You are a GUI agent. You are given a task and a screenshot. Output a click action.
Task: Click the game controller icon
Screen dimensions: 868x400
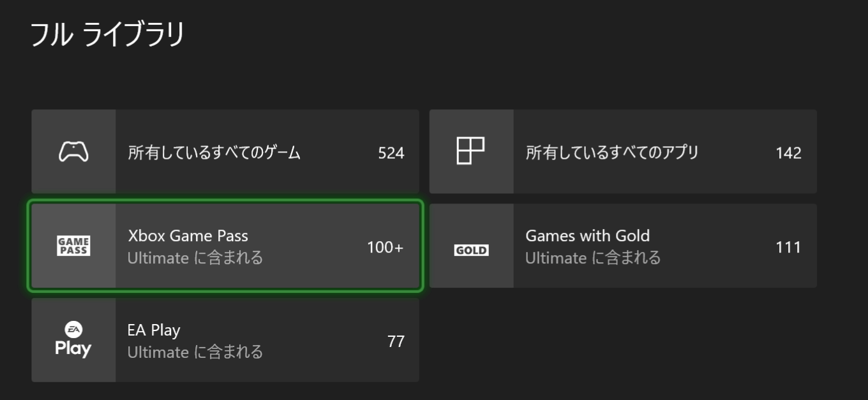pos(73,152)
